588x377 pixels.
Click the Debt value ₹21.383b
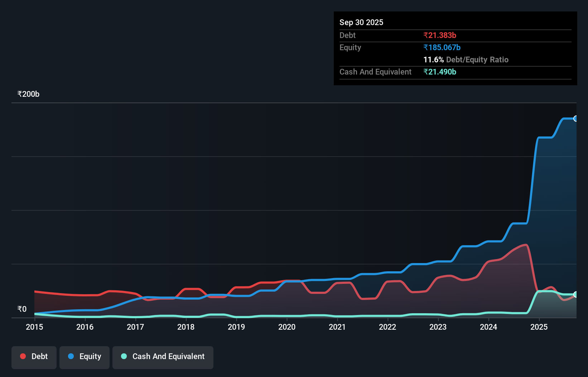[440, 35]
